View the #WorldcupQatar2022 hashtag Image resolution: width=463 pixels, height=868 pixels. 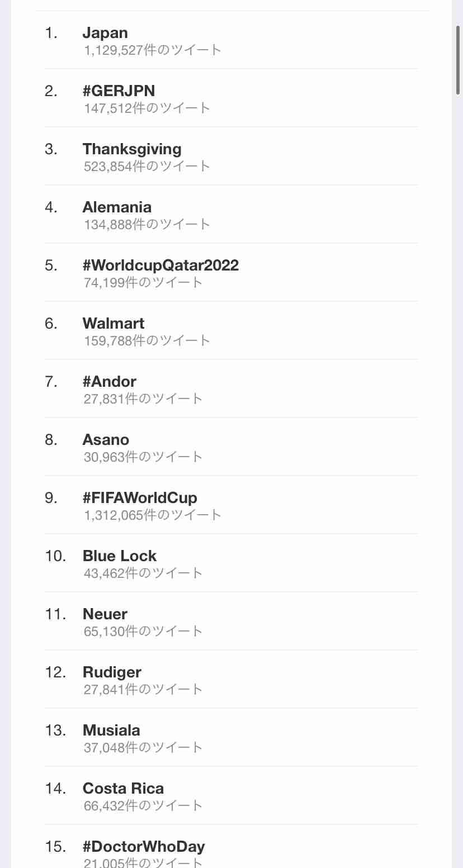tap(160, 265)
